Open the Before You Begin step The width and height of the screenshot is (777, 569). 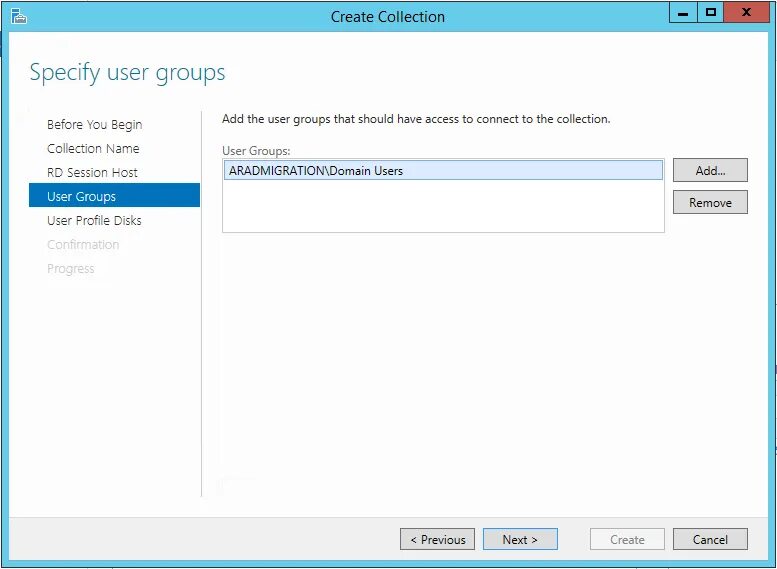click(x=95, y=124)
